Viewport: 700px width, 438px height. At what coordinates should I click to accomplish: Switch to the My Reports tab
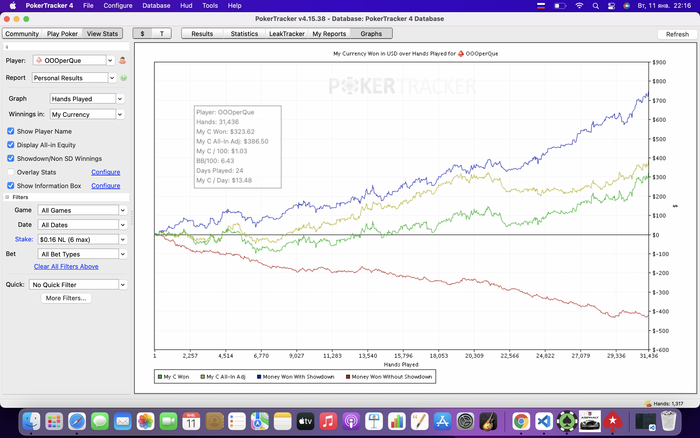coord(329,33)
